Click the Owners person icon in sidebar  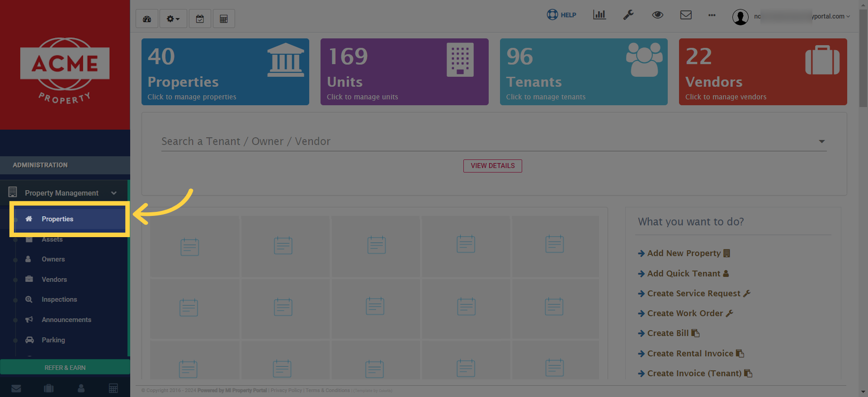28,259
